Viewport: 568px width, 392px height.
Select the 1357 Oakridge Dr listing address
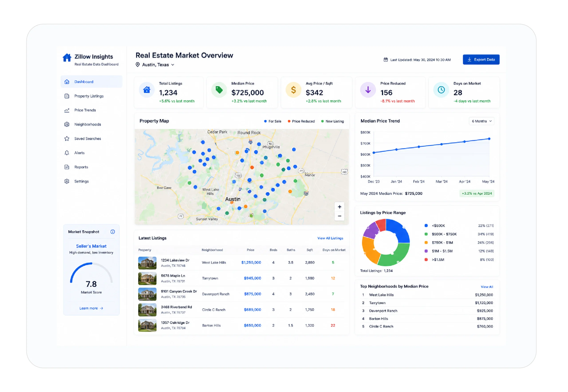pyautogui.click(x=175, y=323)
